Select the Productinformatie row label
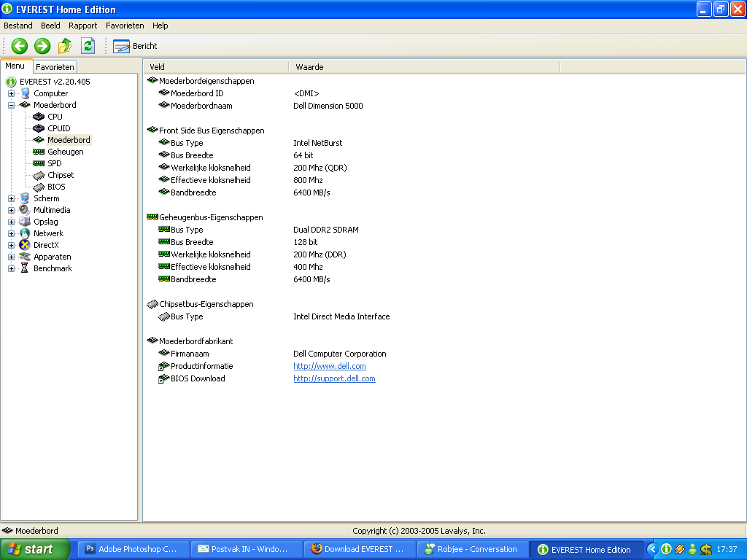747x560 pixels. [201, 366]
